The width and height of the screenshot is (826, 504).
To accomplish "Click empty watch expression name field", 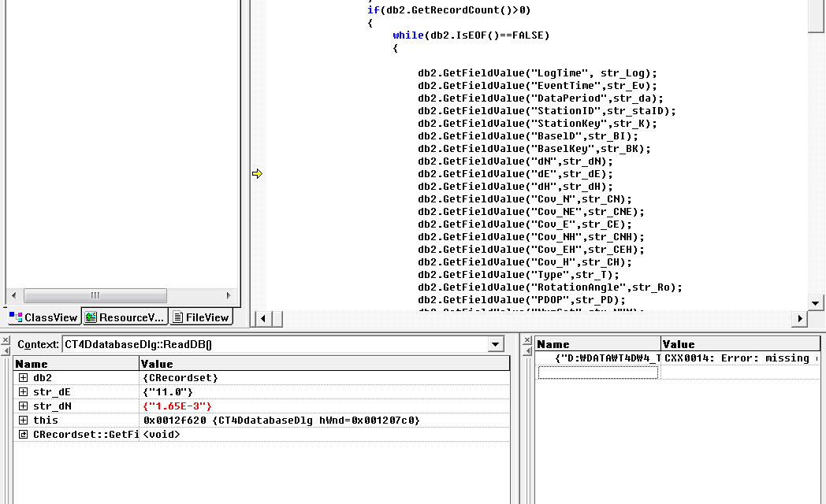I will point(597,372).
